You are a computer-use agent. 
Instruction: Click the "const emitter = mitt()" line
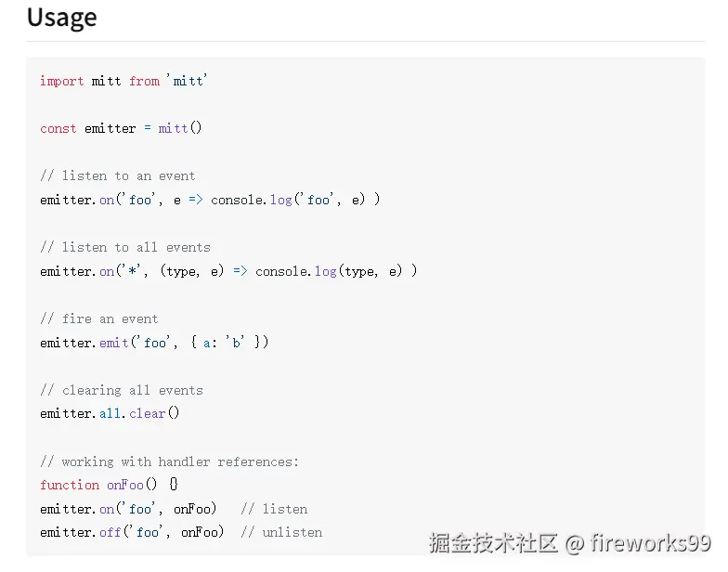point(121,128)
